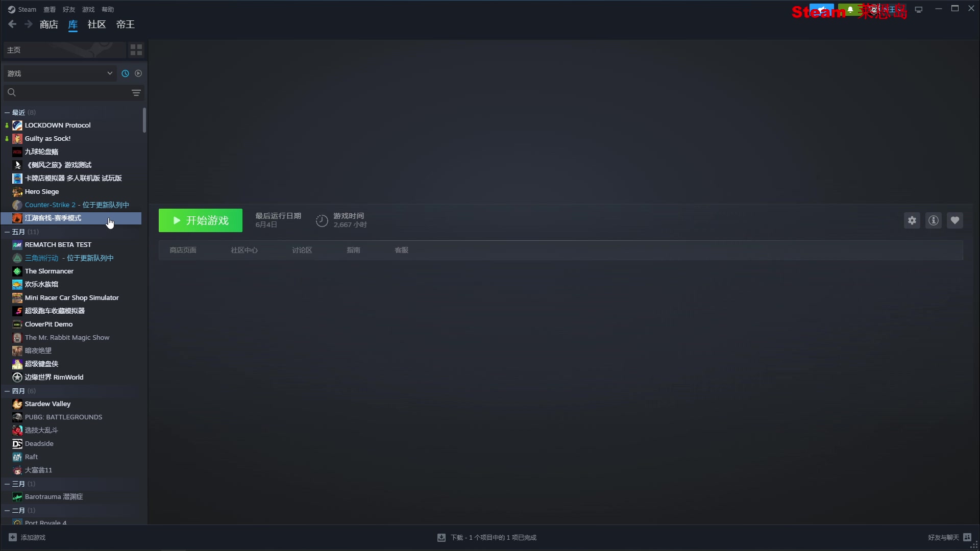980x551 pixels.
Task: Select 超级键盘侠 in library list
Action: coord(71,364)
